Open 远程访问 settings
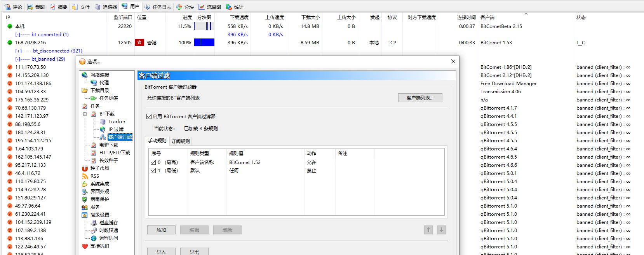Image resolution: width=644 pixels, height=255 pixels. click(x=109, y=238)
